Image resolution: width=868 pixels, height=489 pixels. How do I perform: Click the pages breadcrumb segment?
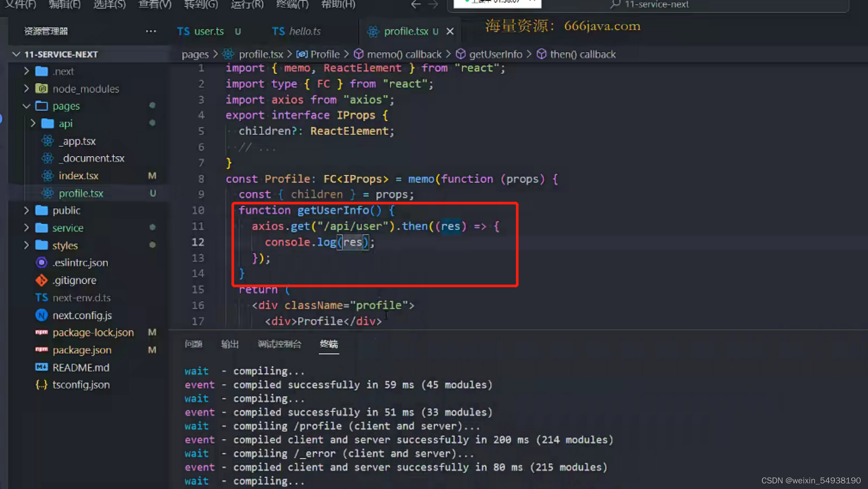pyautogui.click(x=195, y=54)
